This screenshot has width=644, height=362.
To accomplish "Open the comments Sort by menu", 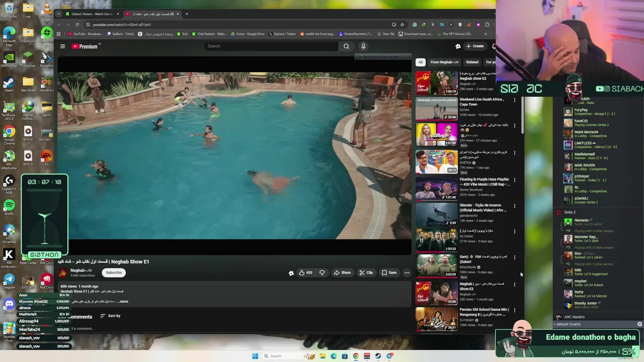I will point(110,316).
